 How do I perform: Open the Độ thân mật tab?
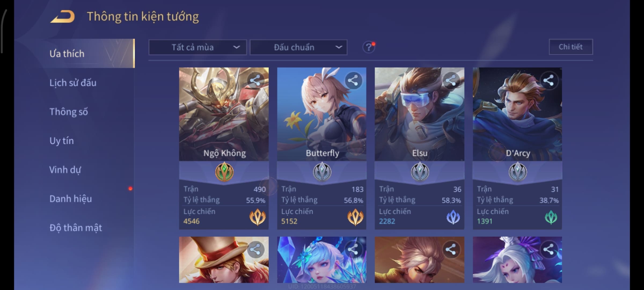(x=76, y=228)
